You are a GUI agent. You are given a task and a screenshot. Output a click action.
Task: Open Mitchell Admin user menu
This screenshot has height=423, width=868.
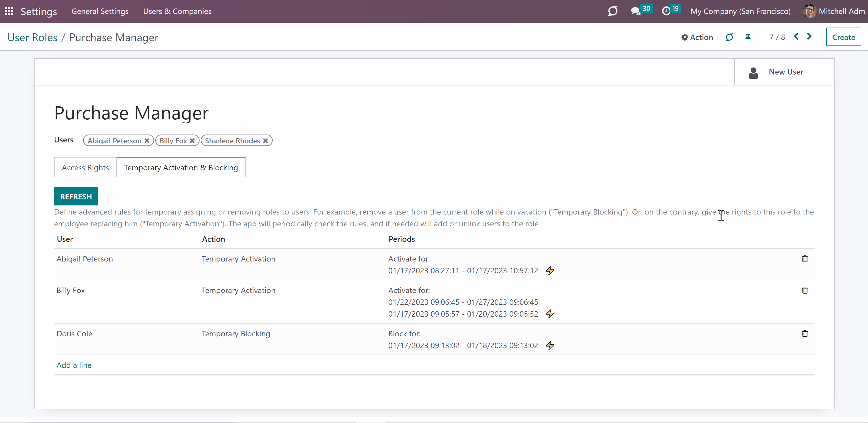point(835,12)
